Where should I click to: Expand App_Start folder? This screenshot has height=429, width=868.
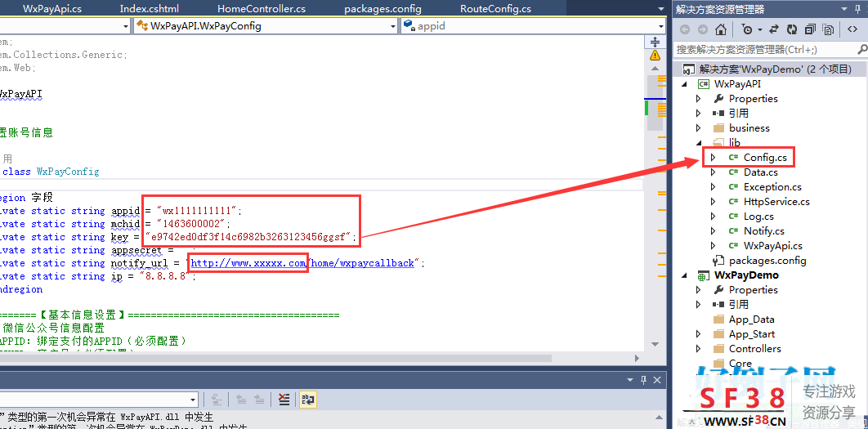[699, 333]
